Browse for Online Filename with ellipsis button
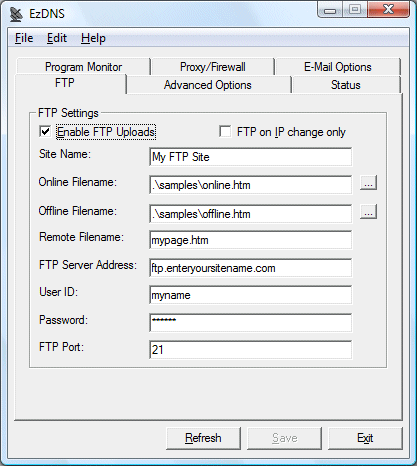This screenshot has height=466, width=417. tap(368, 183)
